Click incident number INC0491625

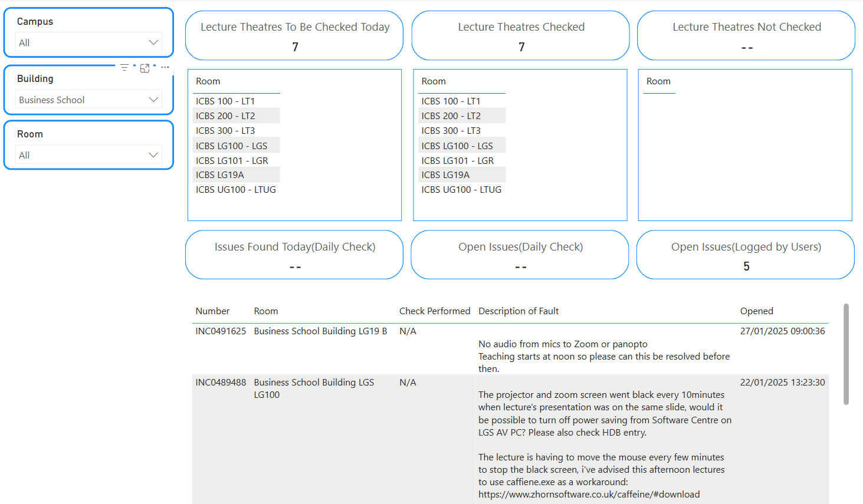[221, 331]
